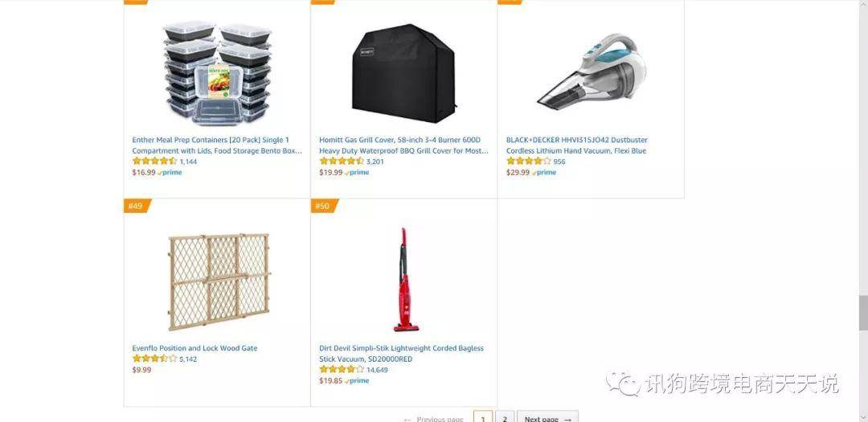View star rating of Enther Meal Prep Containers
The width and height of the screenshot is (868, 422).
(x=154, y=161)
